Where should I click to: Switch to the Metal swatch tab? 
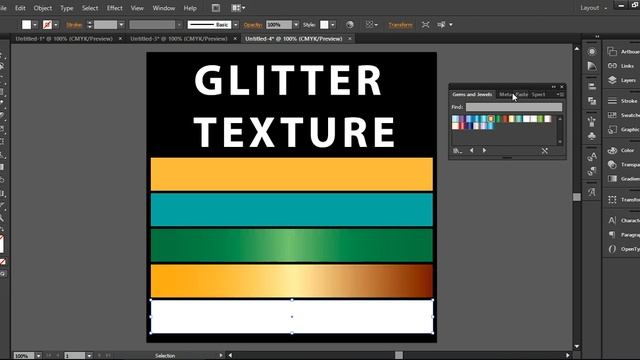click(x=505, y=94)
